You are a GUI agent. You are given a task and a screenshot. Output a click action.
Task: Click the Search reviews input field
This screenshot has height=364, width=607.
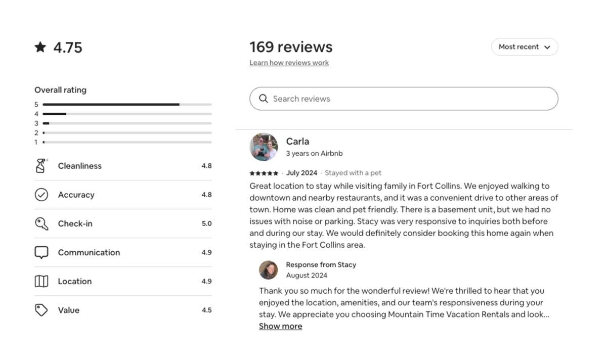pyautogui.click(x=410, y=99)
